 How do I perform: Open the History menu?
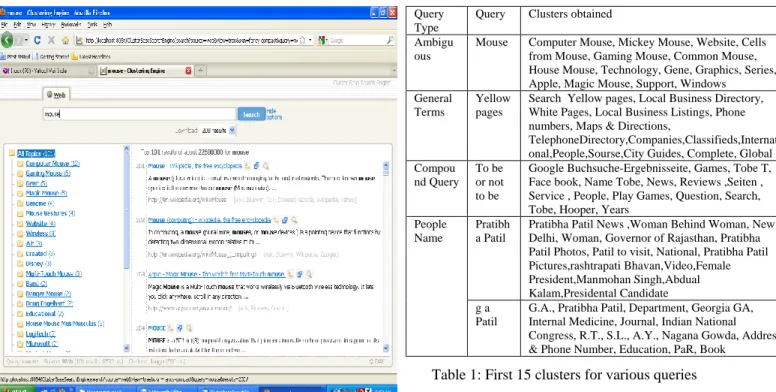coord(48,24)
